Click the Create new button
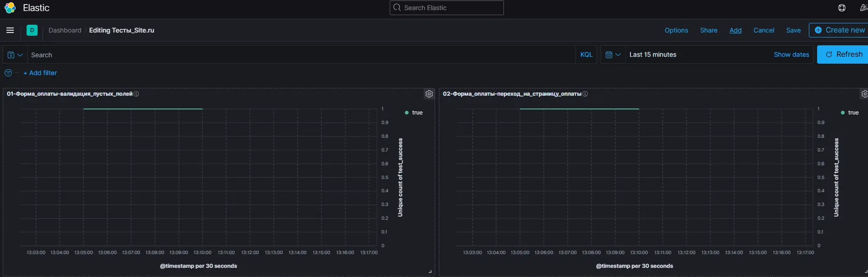Image resolution: width=868 pixels, height=277 pixels. click(839, 30)
